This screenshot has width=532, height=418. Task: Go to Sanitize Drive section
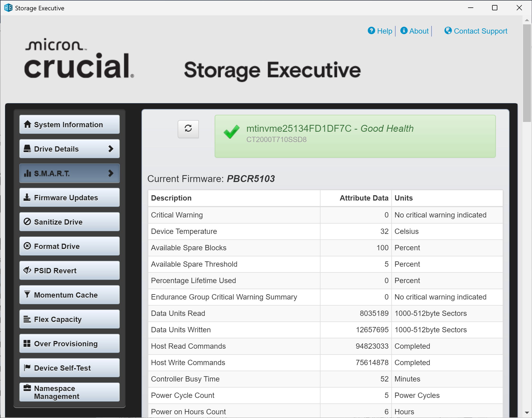70,222
